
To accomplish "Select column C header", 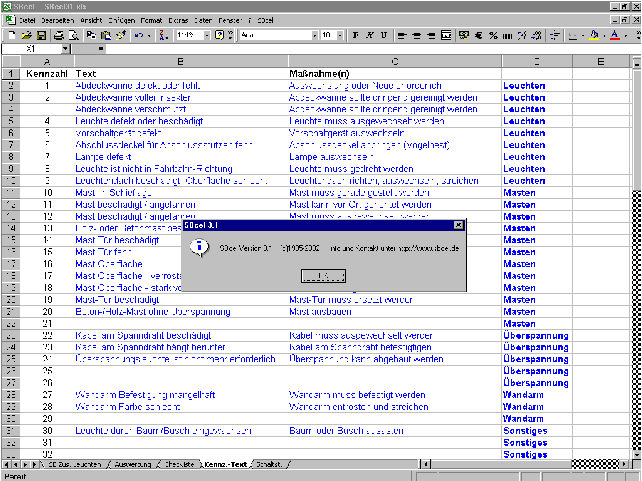I will 395,62.
